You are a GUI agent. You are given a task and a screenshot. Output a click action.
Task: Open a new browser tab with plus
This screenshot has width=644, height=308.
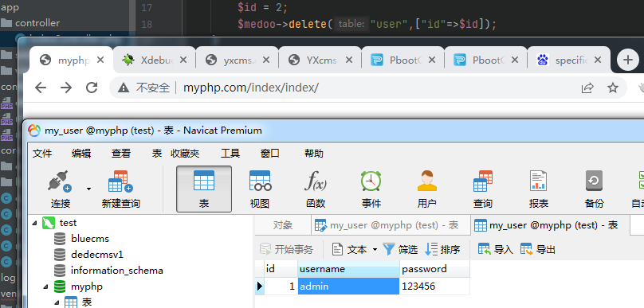pos(627,60)
